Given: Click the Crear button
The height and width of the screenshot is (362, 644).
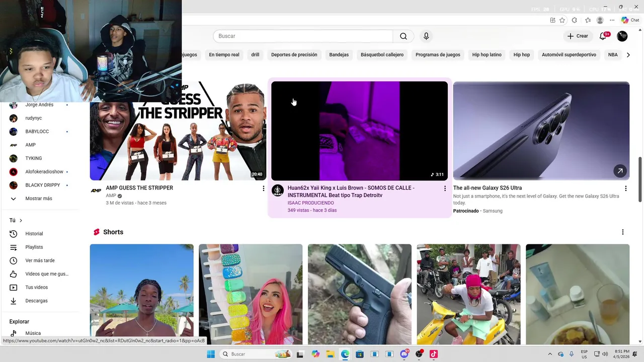Looking at the screenshot, I should 578,36.
